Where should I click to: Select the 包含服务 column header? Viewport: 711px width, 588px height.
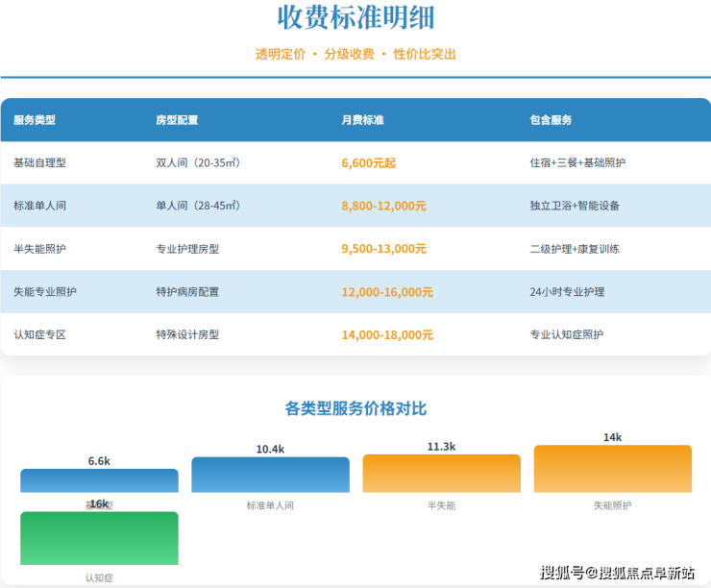(551, 120)
